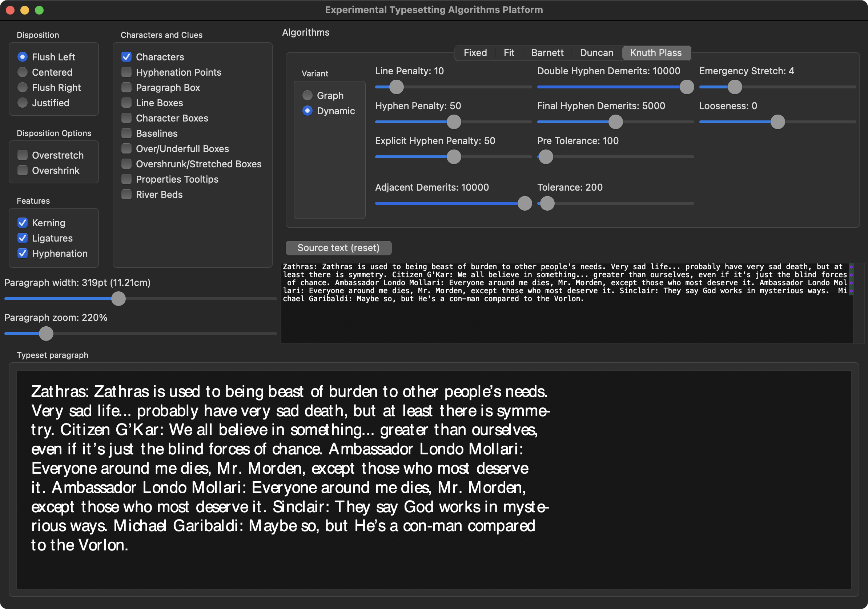Check the Overstretch option
Viewport: 868px width, 609px height.
(23, 155)
